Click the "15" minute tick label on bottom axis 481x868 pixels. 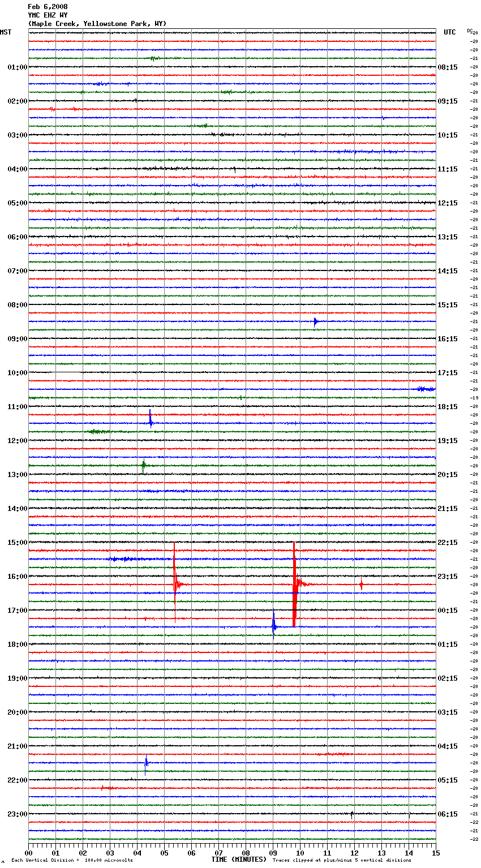(x=435, y=853)
